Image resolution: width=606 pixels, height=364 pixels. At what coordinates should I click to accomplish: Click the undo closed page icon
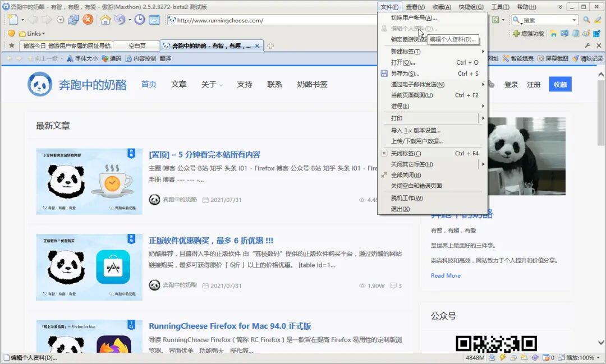(120, 20)
